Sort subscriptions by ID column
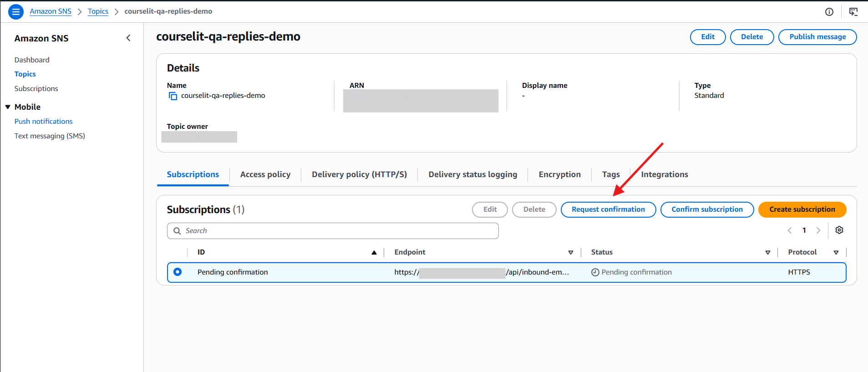 click(x=374, y=252)
